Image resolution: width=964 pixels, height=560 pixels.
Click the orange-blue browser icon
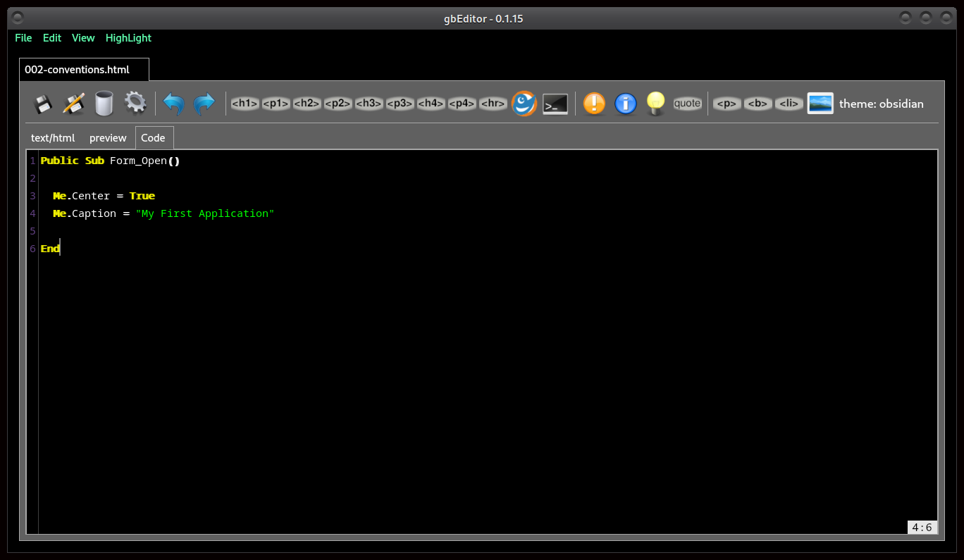point(524,104)
